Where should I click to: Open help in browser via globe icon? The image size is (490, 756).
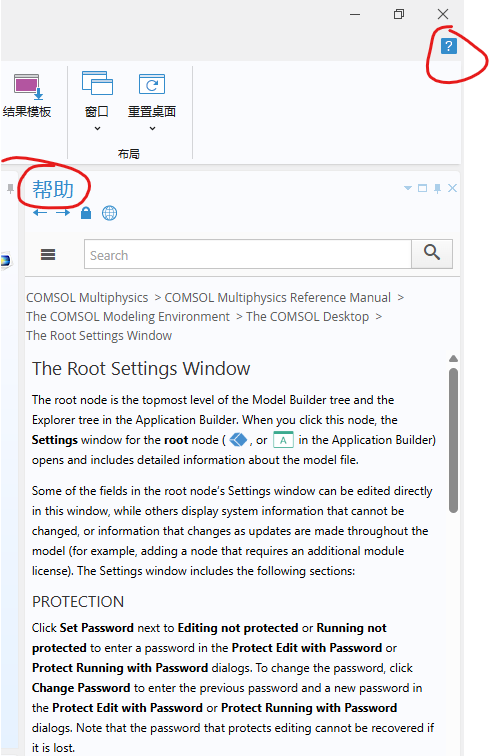109,213
